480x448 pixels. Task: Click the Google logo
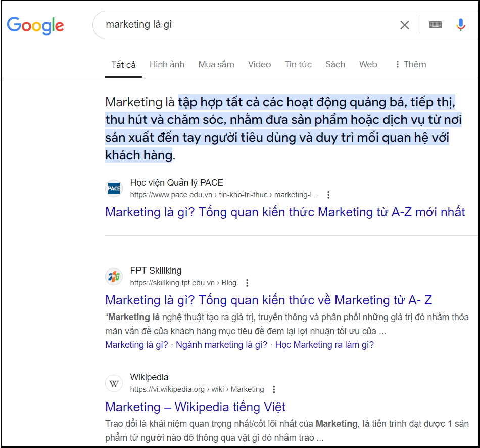[35, 25]
